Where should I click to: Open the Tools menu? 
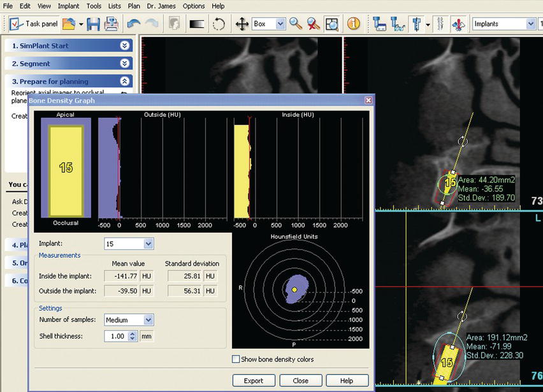tap(94, 6)
